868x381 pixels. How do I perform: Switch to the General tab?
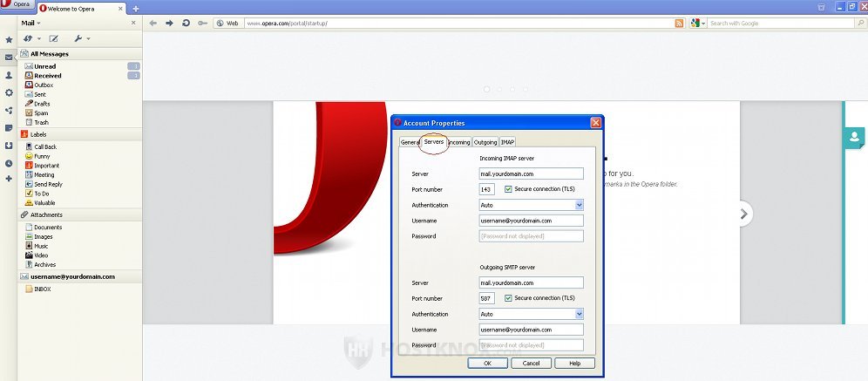point(410,142)
